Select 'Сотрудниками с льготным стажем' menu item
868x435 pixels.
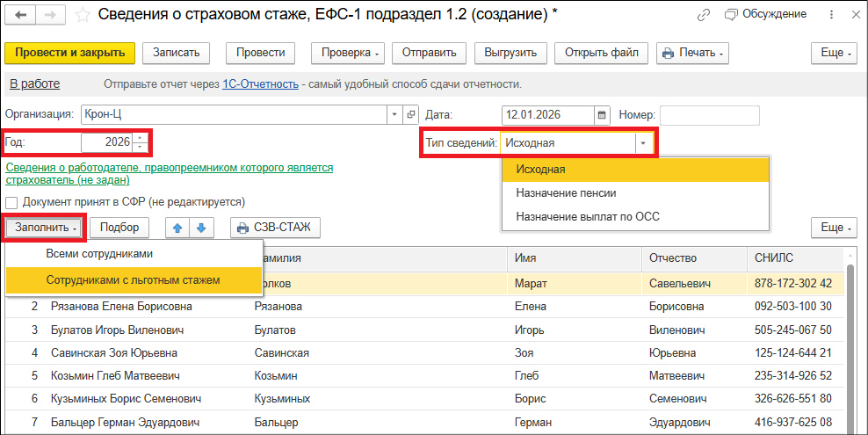pyautogui.click(x=133, y=280)
